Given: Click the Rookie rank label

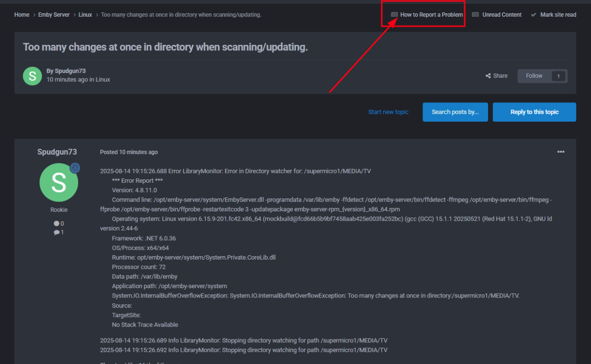Looking at the screenshot, I should pos(59,210).
